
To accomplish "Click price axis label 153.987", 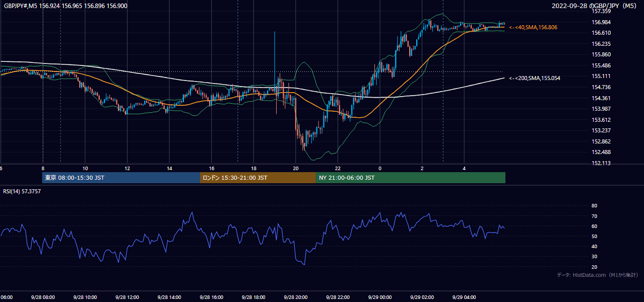I will point(602,109).
